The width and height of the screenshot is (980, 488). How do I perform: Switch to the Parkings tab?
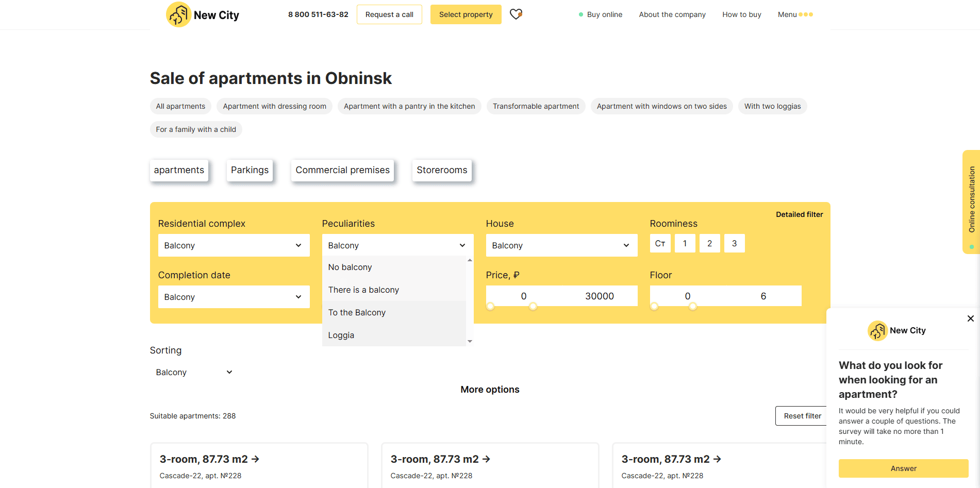[x=250, y=171]
